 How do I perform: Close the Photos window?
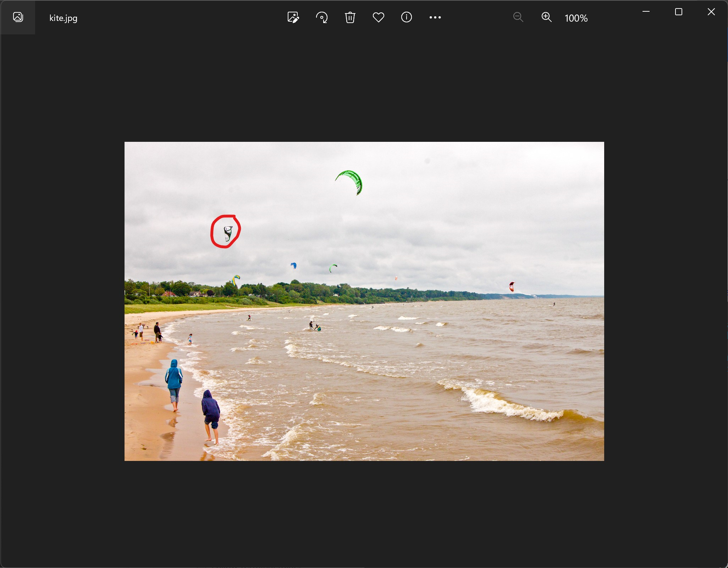(x=711, y=12)
